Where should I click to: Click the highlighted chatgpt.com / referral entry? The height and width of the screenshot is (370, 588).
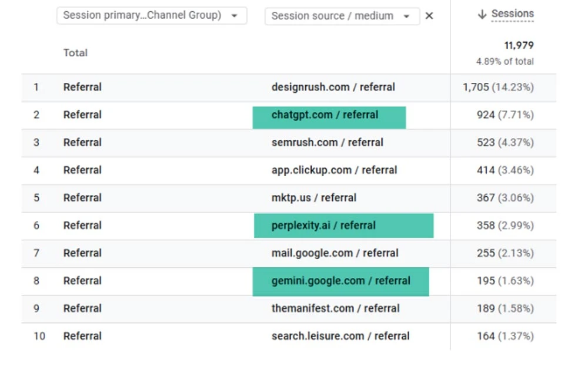click(x=325, y=115)
